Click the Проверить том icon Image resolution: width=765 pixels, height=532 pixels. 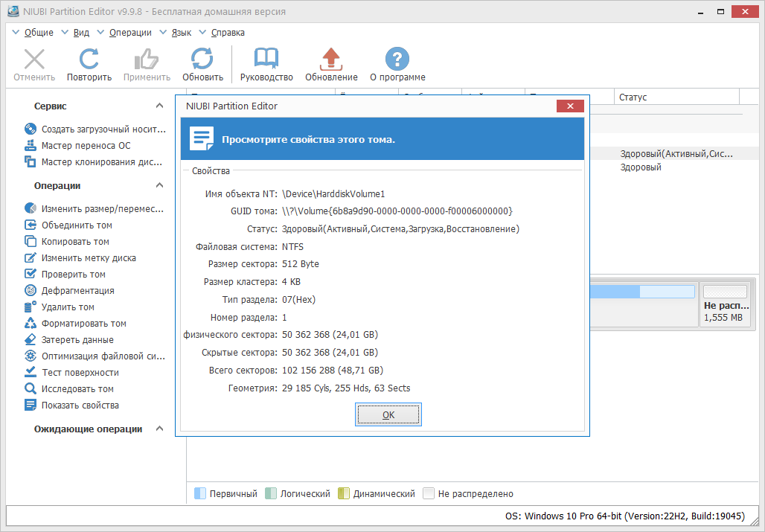[31, 274]
